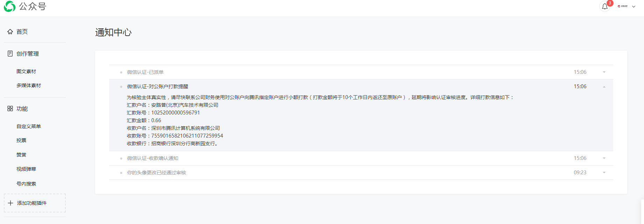Image resolution: width=644 pixels, height=224 pixels.
Task: Select 视频弹幕 in the sidebar
Action: (x=26, y=169)
